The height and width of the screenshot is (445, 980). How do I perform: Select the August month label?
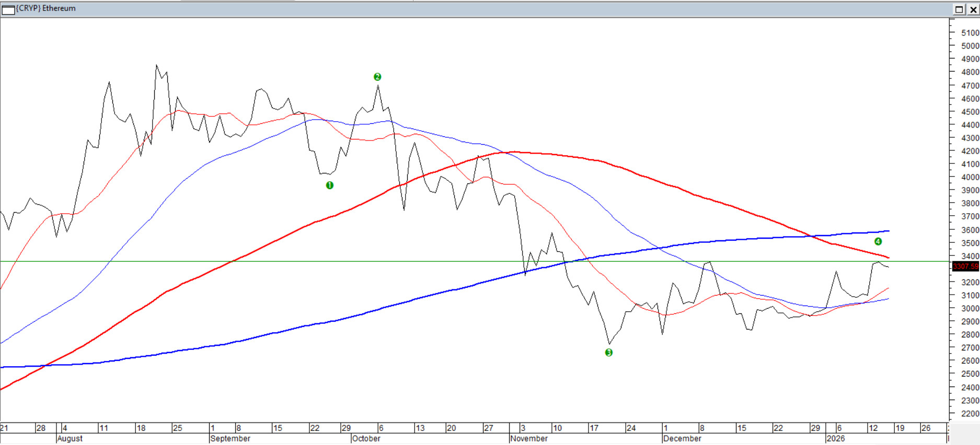point(70,439)
